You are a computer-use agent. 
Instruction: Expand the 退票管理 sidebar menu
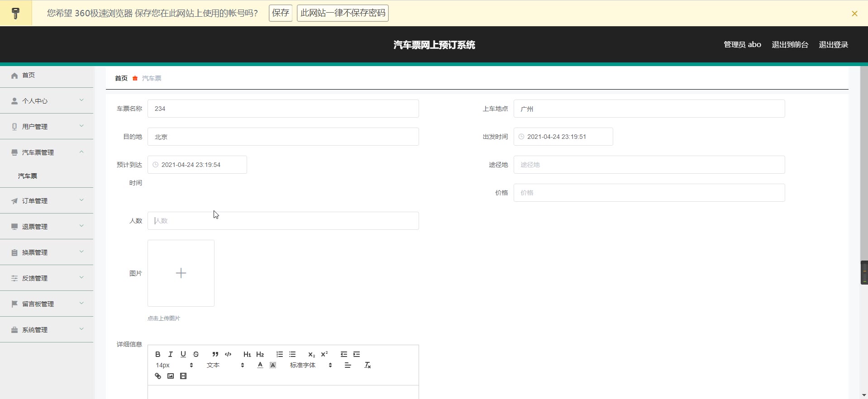(x=47, y=226)
